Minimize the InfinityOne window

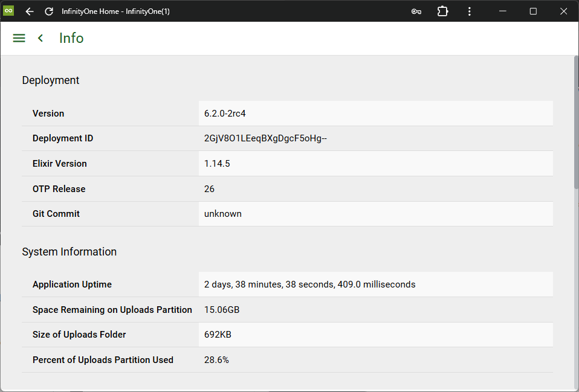click(503, 11)
